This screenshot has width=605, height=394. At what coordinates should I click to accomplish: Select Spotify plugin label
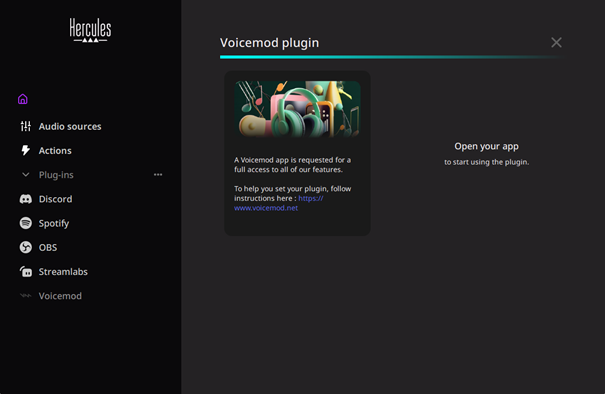(x=54, y=223)
